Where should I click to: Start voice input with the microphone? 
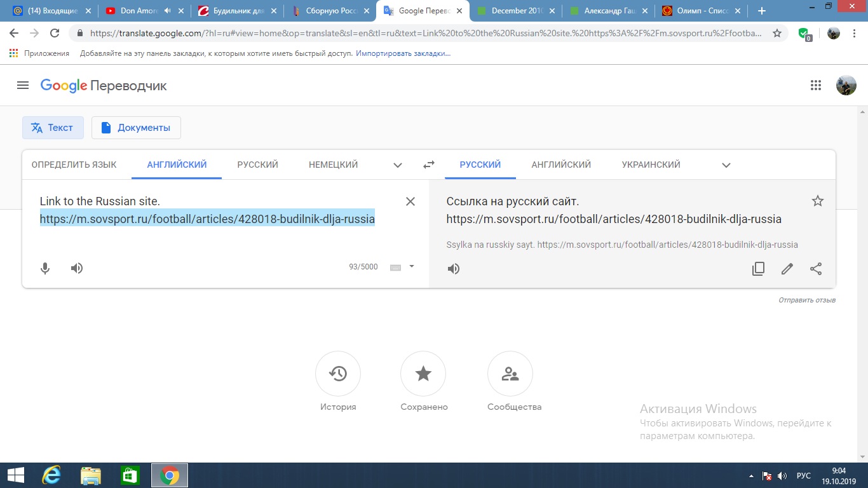point(45,268)
